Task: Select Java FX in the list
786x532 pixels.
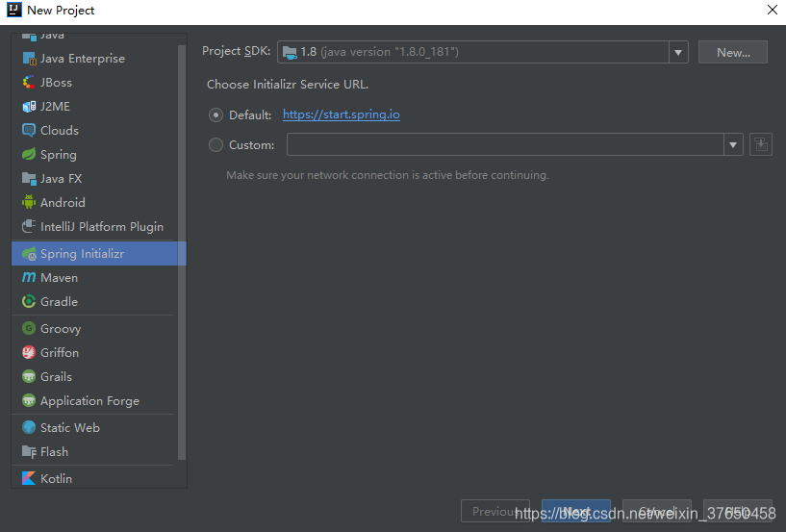Action: point(94,179)
